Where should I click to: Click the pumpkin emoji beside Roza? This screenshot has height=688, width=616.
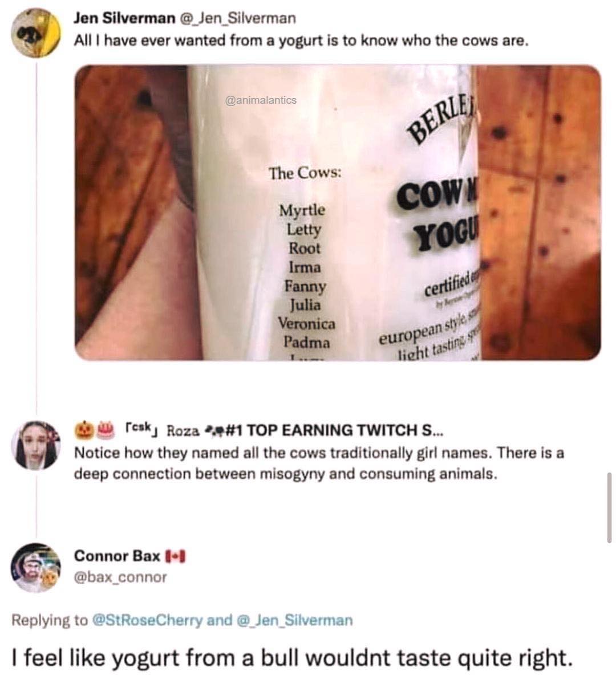pos(84,430)
